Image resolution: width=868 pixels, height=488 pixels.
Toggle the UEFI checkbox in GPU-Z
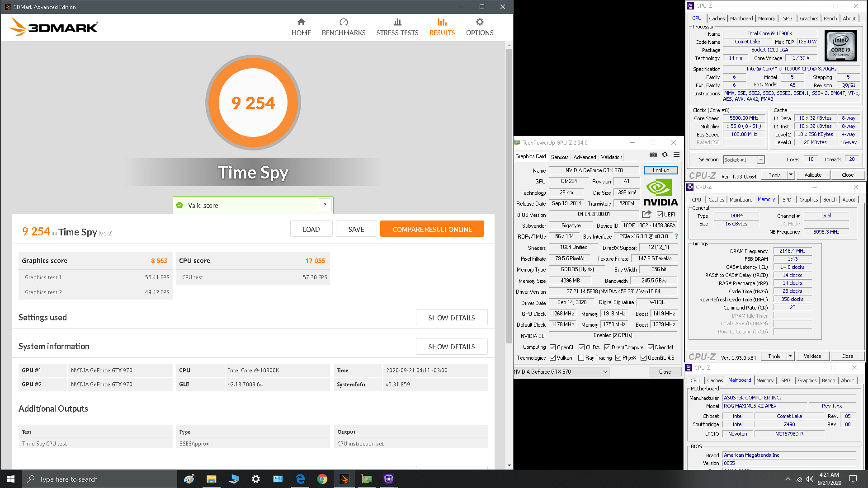pyautogui.click(x=660, y=215)
